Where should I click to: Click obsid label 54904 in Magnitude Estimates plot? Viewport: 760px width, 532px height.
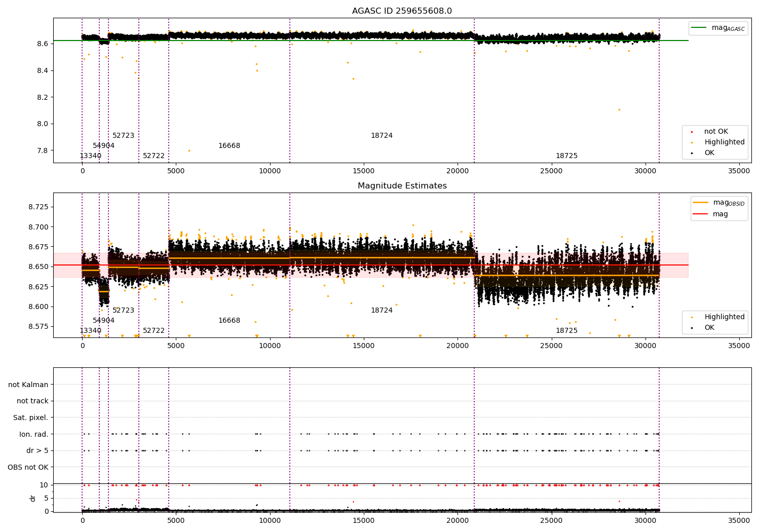pos(103,321)
